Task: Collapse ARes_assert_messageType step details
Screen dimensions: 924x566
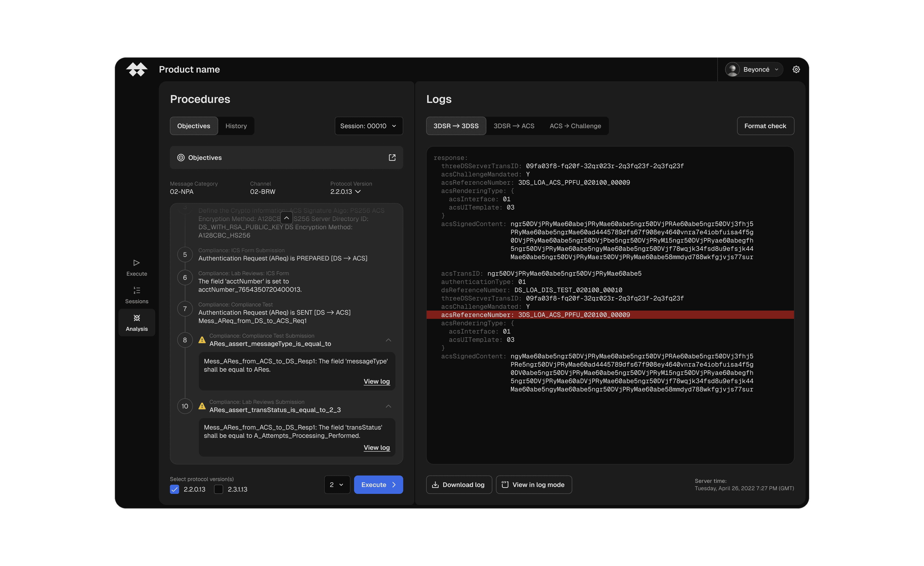Action: click(388, 340)
